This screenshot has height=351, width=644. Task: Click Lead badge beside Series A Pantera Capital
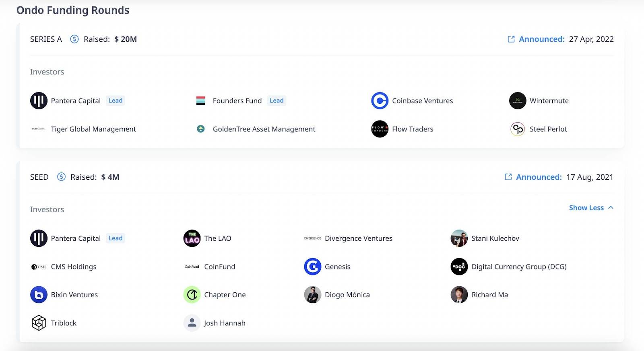[x=116, y=101]
